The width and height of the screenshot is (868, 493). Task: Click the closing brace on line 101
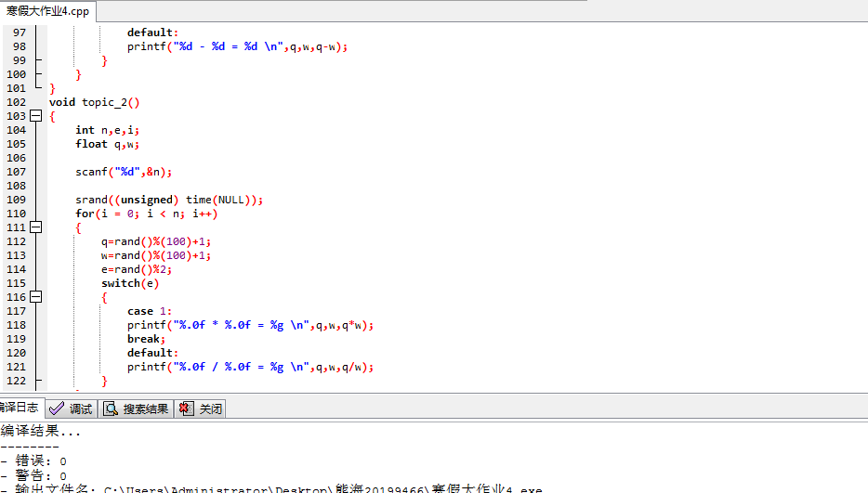click(x=53, y=88)
